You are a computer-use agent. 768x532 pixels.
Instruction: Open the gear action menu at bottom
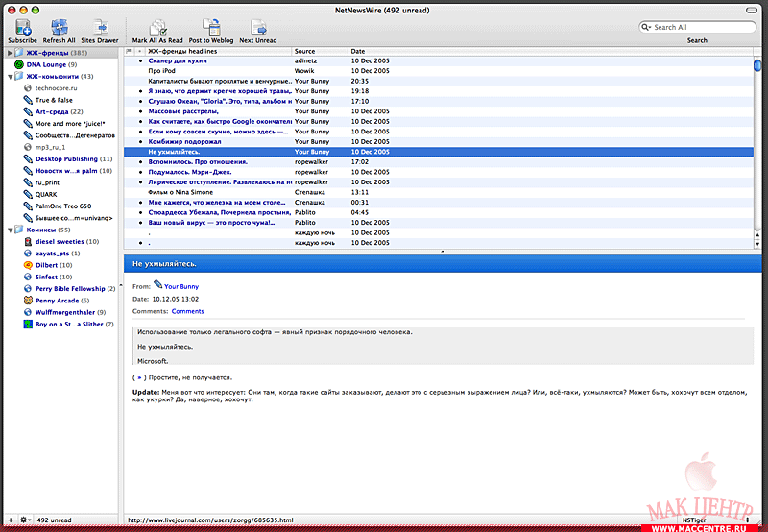click(25, 520)
